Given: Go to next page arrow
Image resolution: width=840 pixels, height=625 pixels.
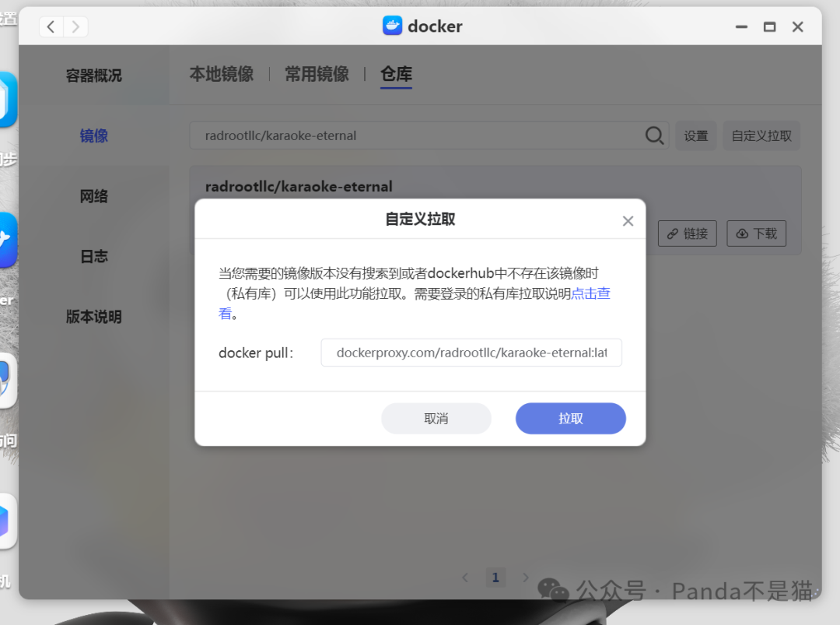Looking at the screenshot, I should click(x=526, y=578).
